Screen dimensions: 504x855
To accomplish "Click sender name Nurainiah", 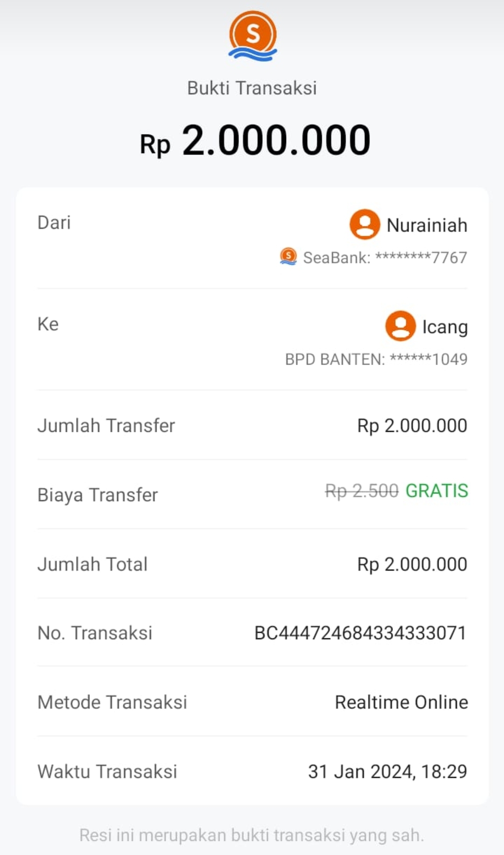I will [427, 226].
